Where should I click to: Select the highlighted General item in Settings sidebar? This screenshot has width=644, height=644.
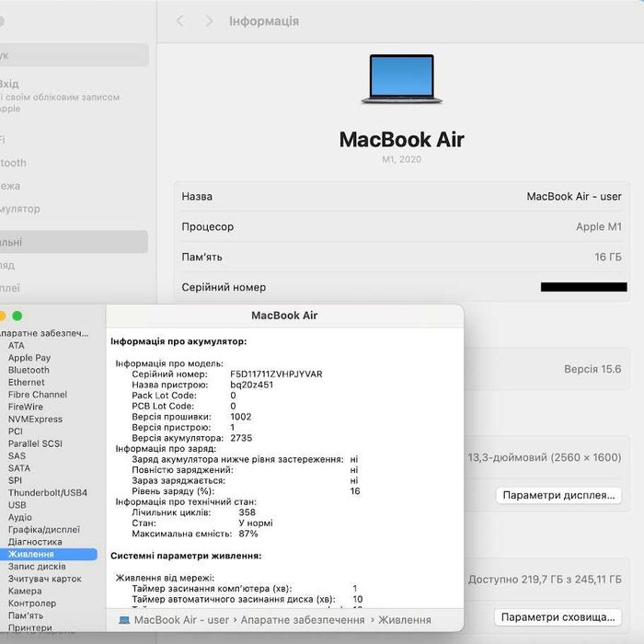coord(74,242)
